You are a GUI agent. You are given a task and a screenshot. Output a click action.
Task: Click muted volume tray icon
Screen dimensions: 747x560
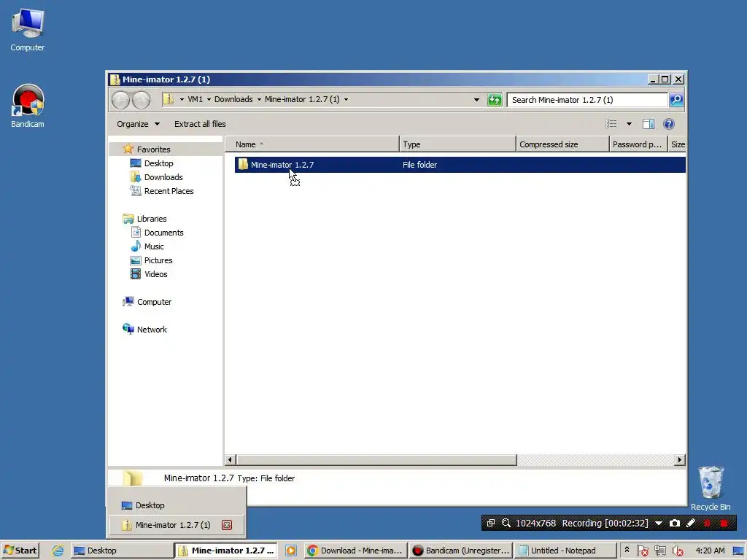pyautogui.click(x=677, y=551)
